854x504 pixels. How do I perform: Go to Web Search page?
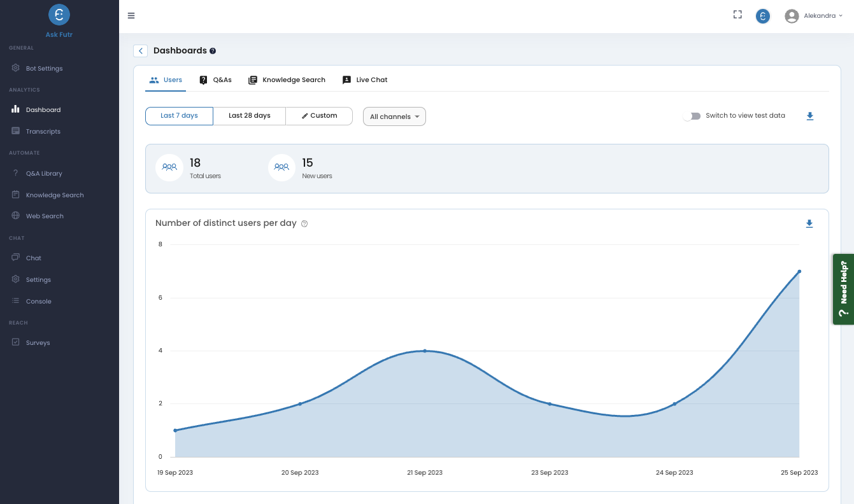pyautogui.click(x=45, y=216)
